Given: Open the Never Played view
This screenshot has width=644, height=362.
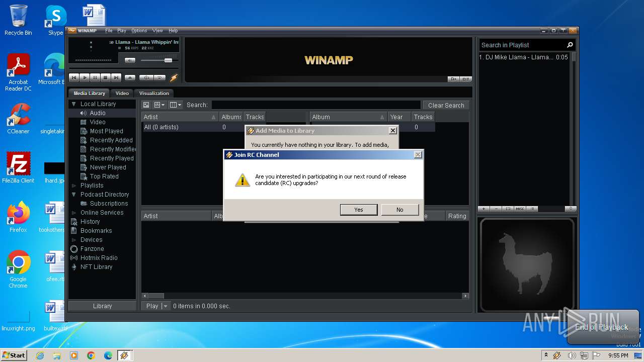Looking at the screenshot, I should [108, 167].
